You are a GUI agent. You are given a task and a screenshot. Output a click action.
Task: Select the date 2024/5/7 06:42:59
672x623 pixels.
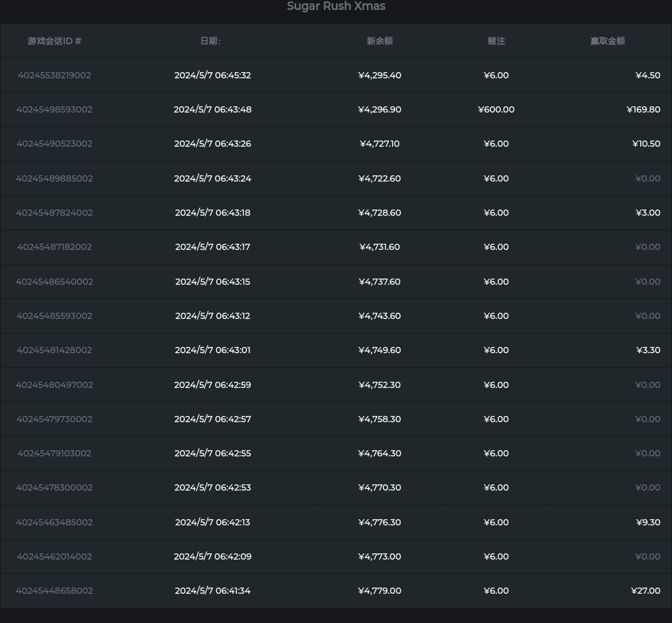coord(213,385)
